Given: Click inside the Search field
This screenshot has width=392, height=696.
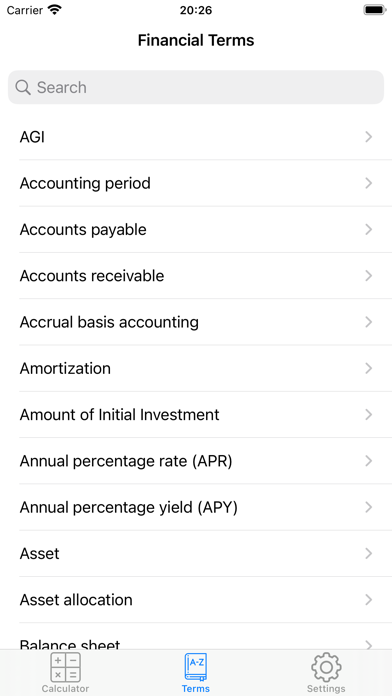Looking at the screenshot, I should pos(196,87).
